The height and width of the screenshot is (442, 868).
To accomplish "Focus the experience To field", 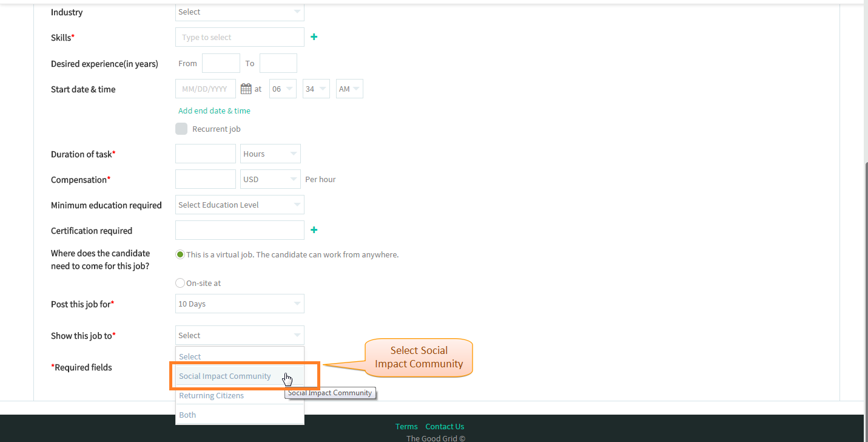I will tap(278, 63).
